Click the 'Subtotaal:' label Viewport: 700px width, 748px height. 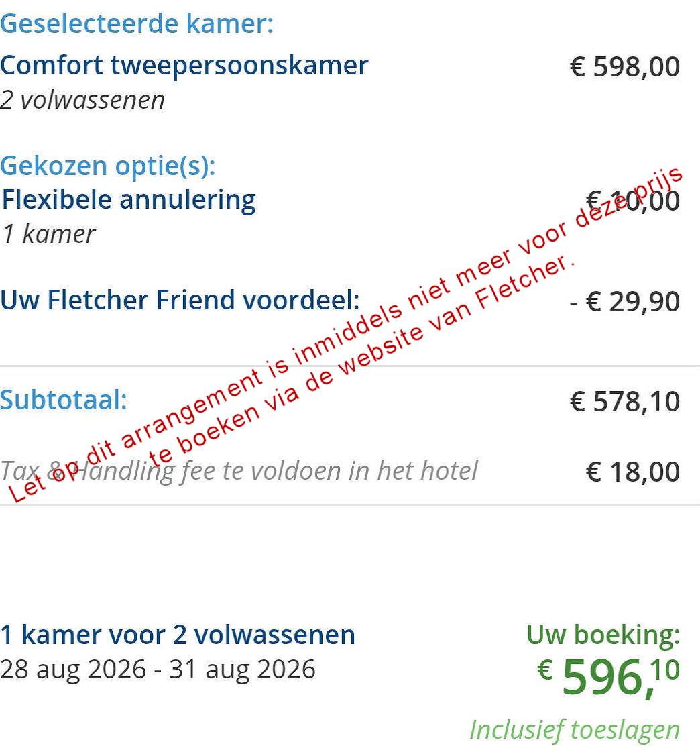[x=64, y=400]
